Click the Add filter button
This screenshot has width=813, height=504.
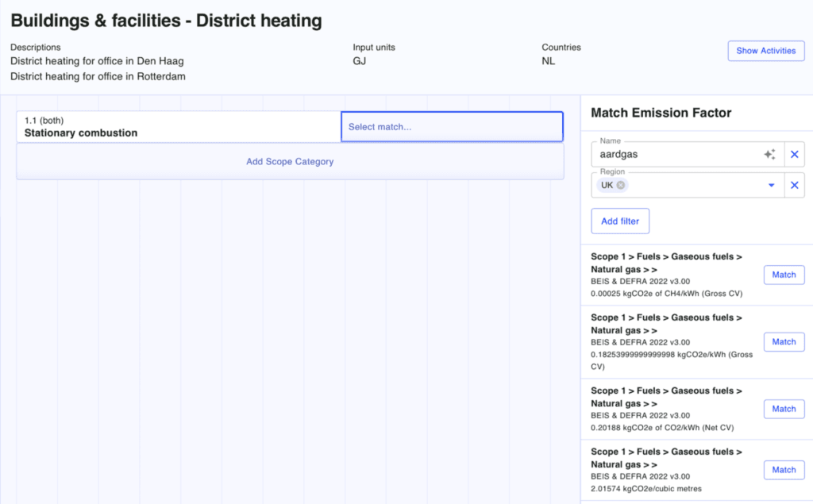(620, 221)
